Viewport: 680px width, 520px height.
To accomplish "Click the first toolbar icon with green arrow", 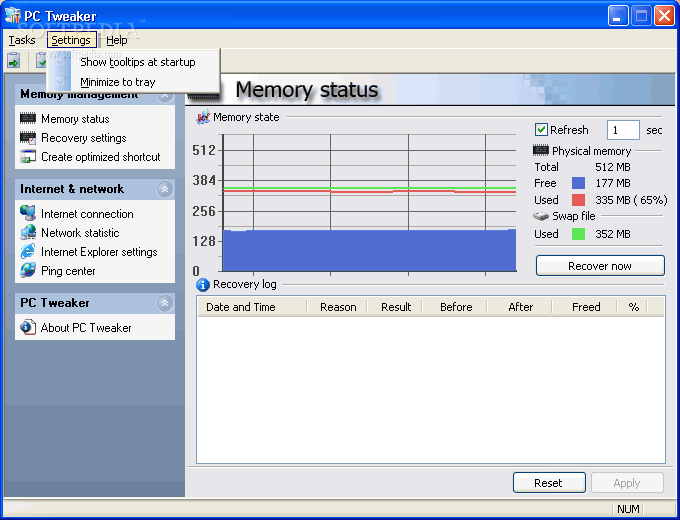I will click(x=14, y=60).
